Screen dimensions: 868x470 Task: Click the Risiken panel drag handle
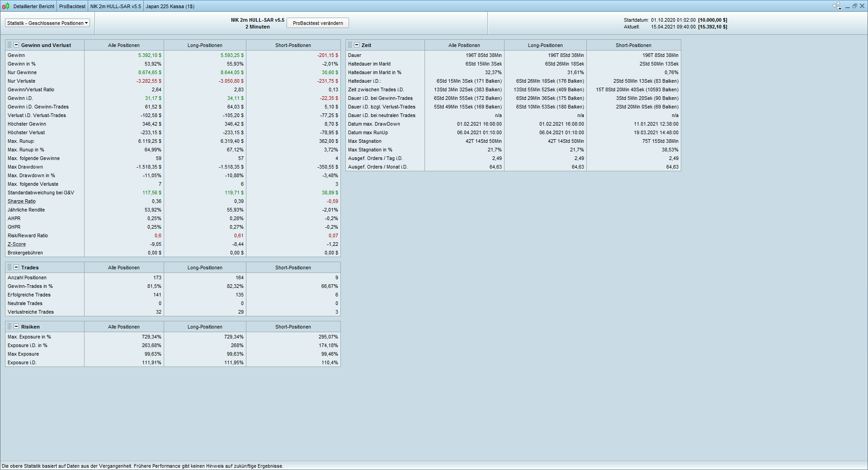(9, 327)
